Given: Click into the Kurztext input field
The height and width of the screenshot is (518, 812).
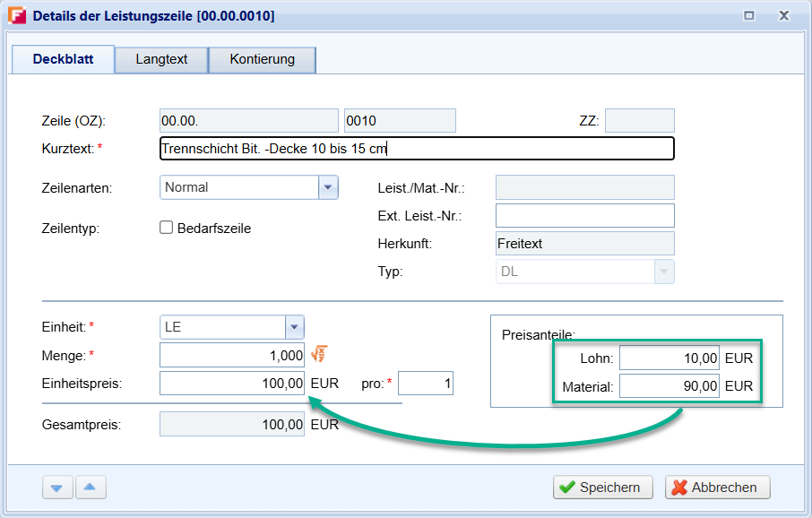Looking at the screenshot, I should [416, 149].
